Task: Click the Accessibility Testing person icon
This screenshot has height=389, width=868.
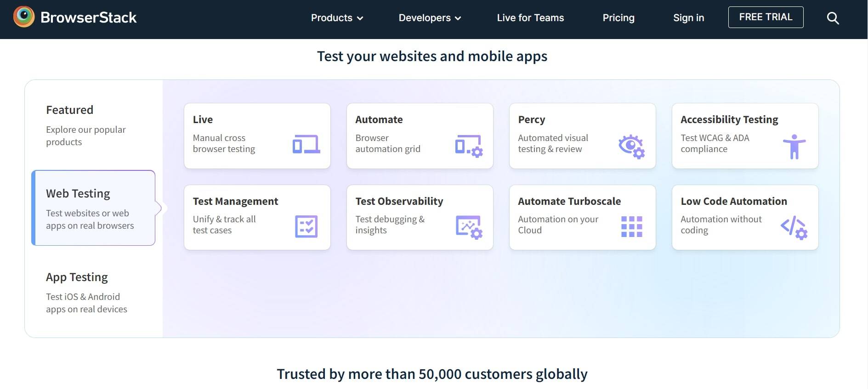Action: tap(795, 146)
